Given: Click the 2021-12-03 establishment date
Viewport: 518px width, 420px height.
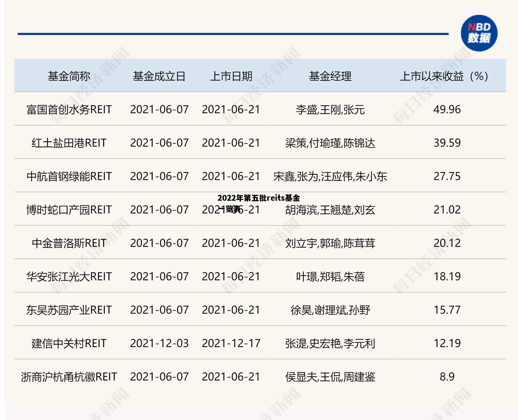Looking at the screenshot, I should [159, 343].
